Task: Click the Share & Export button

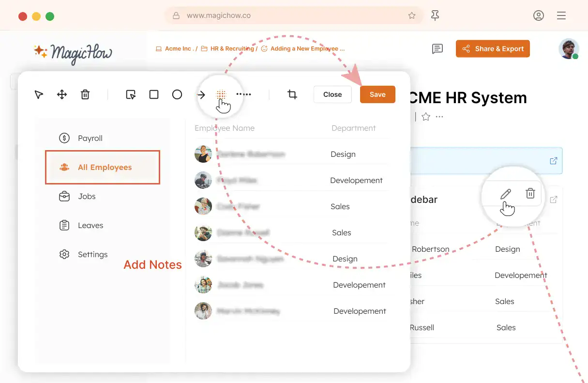Action: 493,48
